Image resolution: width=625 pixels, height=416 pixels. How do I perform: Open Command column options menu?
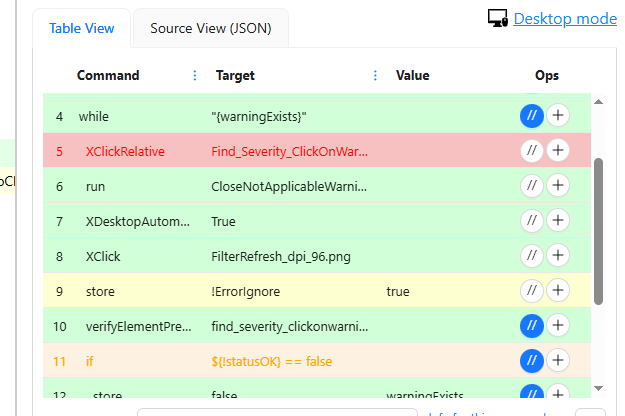click(x=195, y=75)
